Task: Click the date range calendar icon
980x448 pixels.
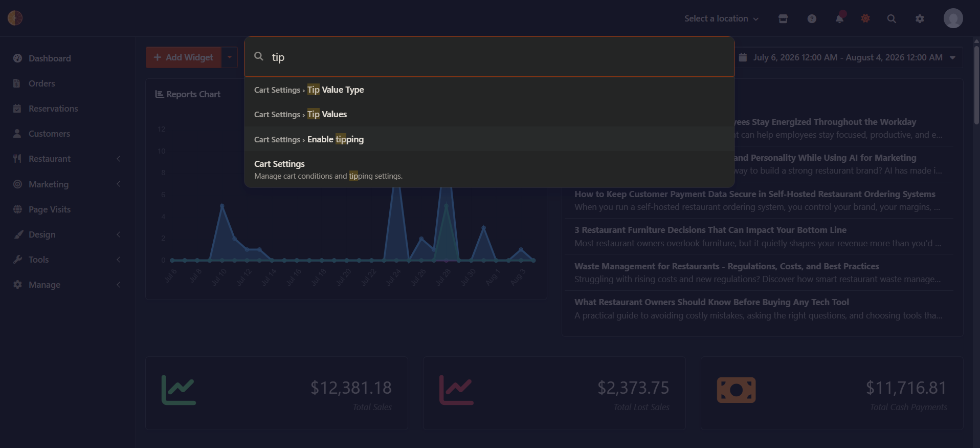Action: click(743, 57)
